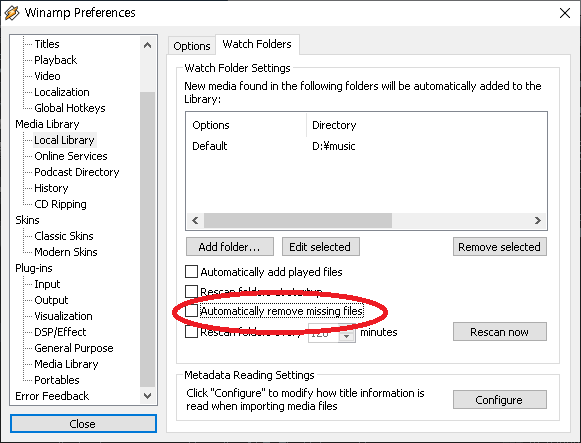Click the Options column header

click(211, 125)
